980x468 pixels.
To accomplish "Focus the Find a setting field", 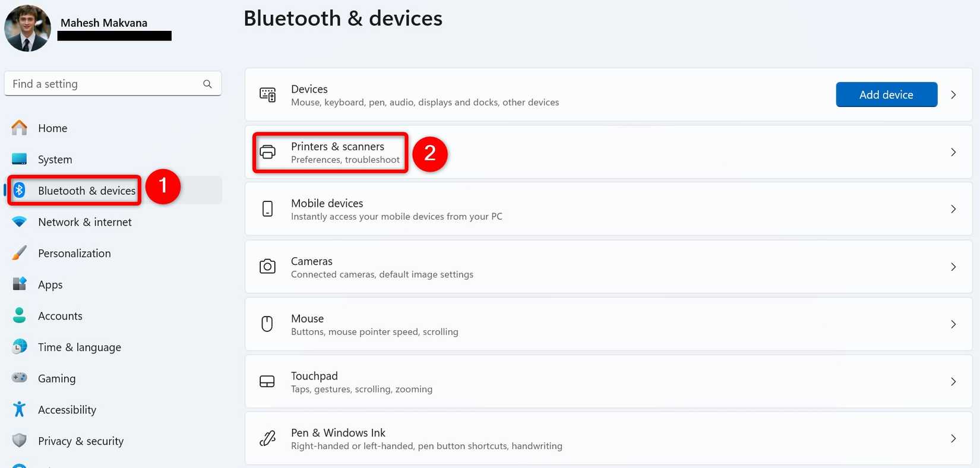I will coord(104,84).
